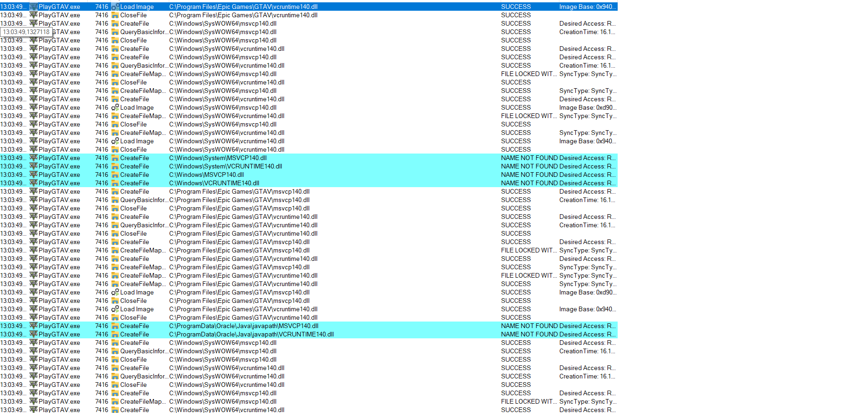Screen dimensions: 868x413
Task: Click PlayGTAV.exe process icon in C:\Windows\MSVCP140.dll row
Action: tap(34, 175)
